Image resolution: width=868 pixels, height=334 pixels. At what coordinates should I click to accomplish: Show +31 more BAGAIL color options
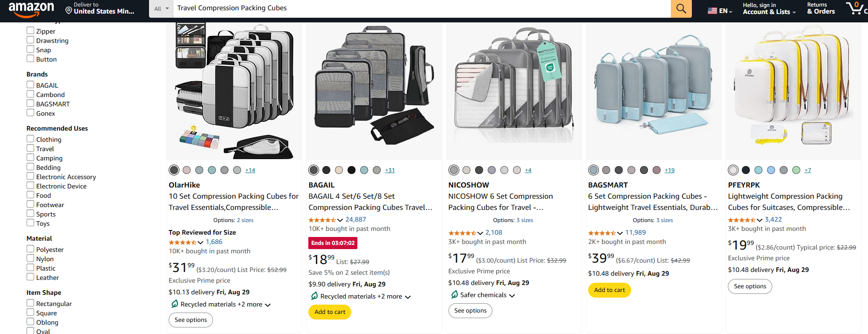coord(390,170)
